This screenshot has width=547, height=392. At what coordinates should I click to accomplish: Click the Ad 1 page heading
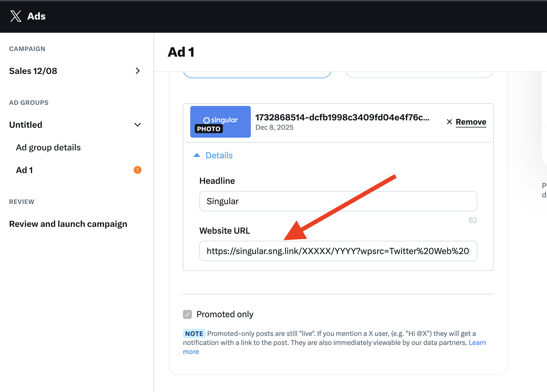(x=181, y=52)
